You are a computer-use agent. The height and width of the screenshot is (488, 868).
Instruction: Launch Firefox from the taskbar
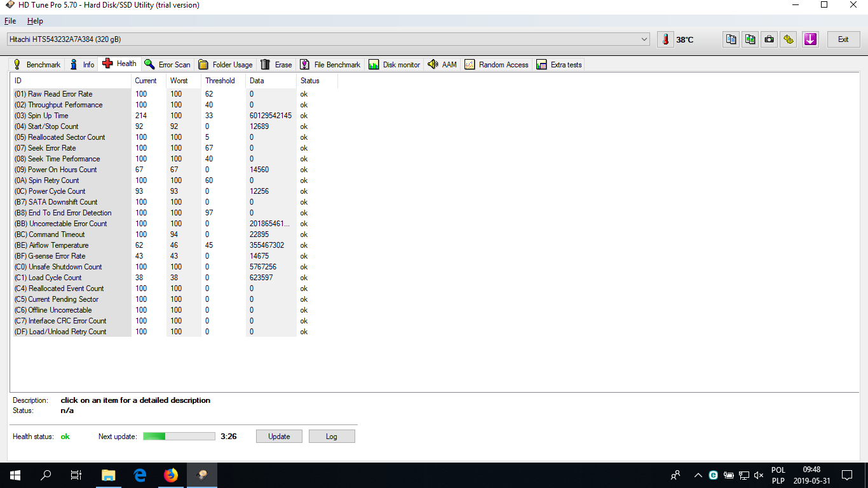point(171,475)
